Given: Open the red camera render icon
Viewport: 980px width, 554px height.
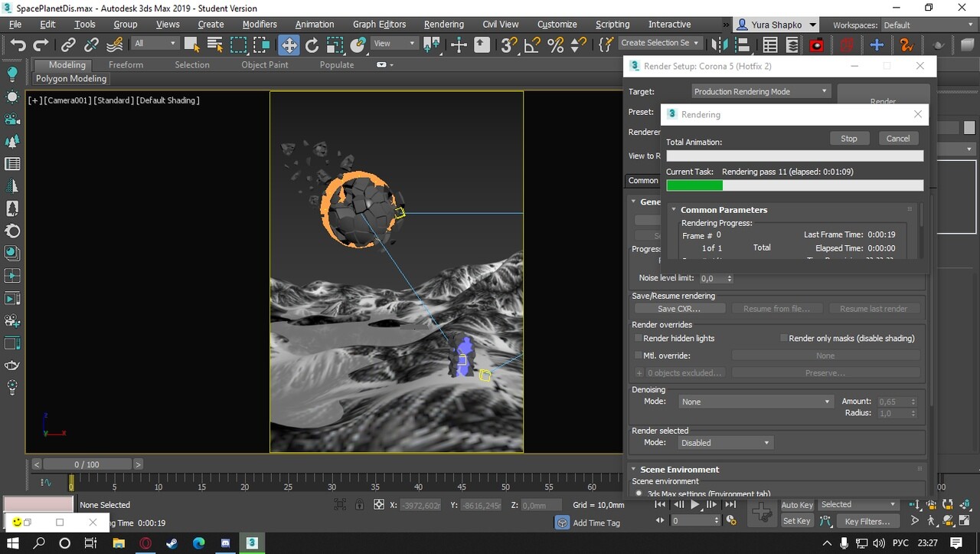Looking at the screenshot, I should click(x=817, y=44).
